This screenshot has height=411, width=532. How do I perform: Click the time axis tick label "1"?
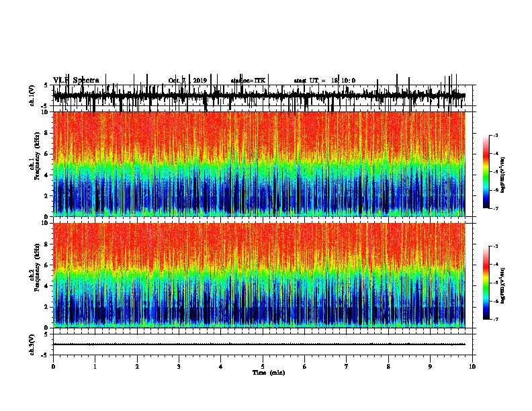point(95,367)
